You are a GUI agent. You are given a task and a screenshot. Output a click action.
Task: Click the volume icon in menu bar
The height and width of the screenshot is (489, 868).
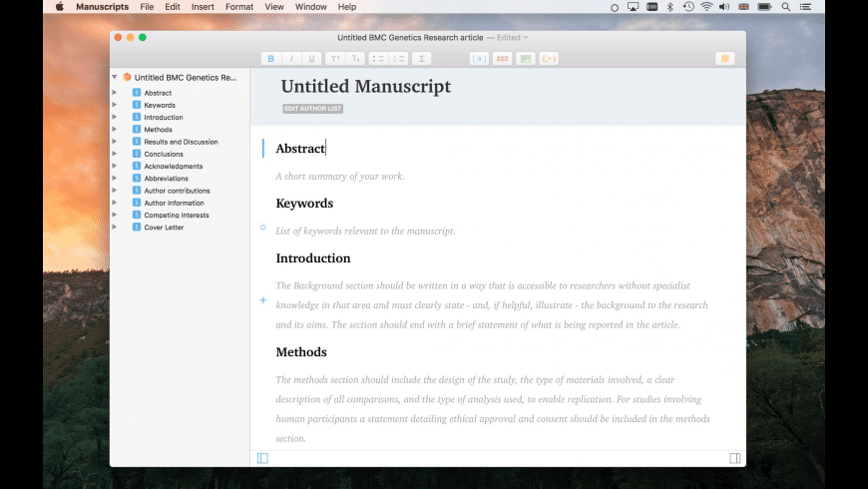coord(724,7)
